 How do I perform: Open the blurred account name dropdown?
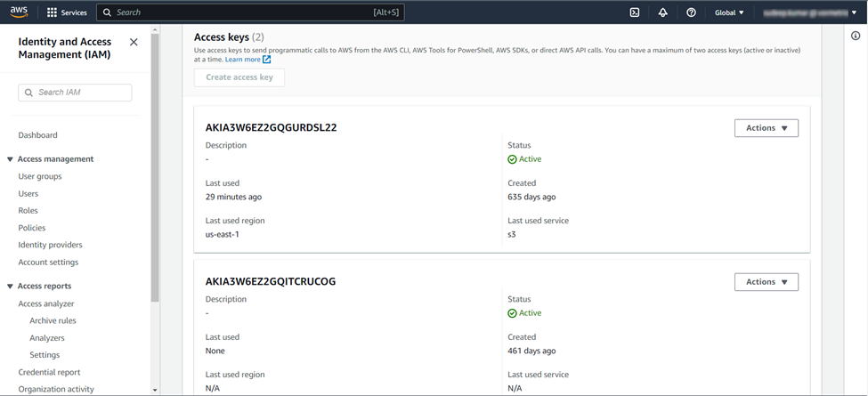click(x=810, y=12)
